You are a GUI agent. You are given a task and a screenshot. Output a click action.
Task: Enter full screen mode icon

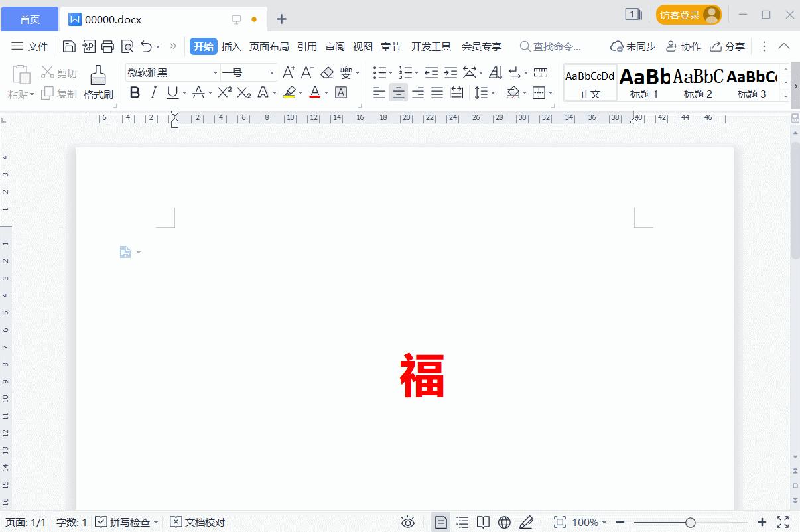783,523
